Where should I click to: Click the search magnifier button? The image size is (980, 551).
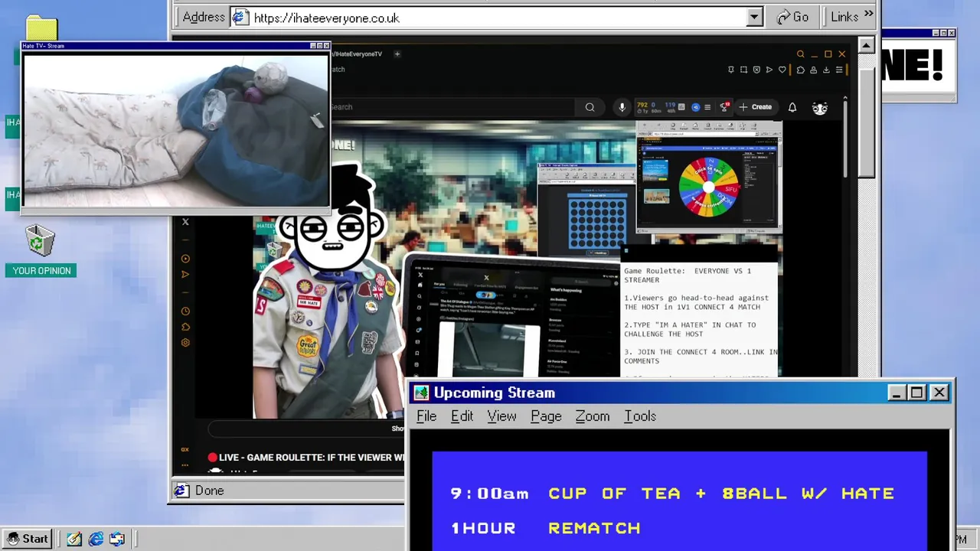pyautogui.click(x=590, y=107)
